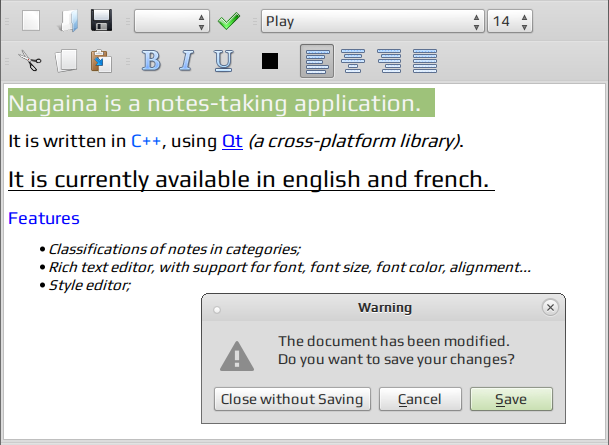609x445 pixels.
Task: Create a new blank document
Action: coord(31,21)
